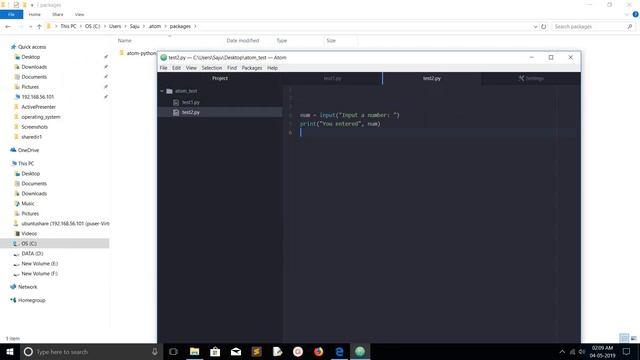Open the Find menu in Atom
The width and height of the screenshot is (640, 360).
pos(232,68)
